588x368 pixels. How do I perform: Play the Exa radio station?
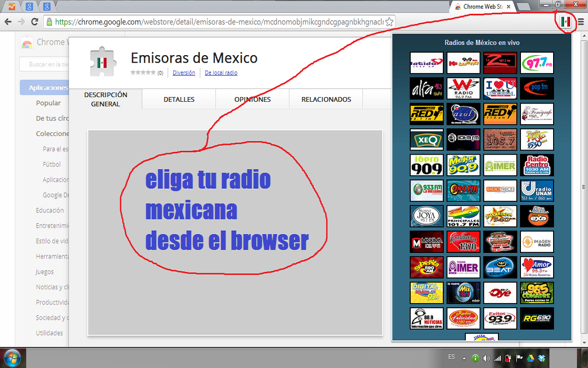pos(537,216)
